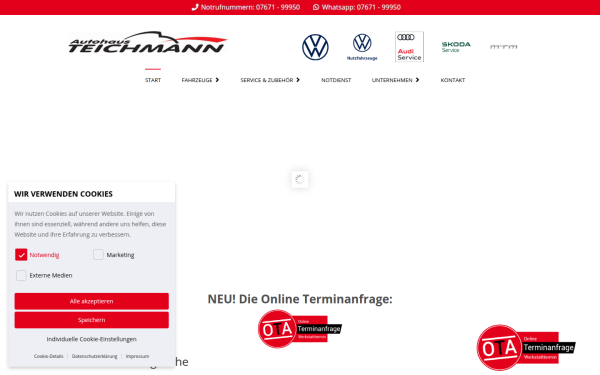The width and height of the screenshot is (600, 375).
Task: Expand the Unternehmen menu
Action: (x=395, y=80)
